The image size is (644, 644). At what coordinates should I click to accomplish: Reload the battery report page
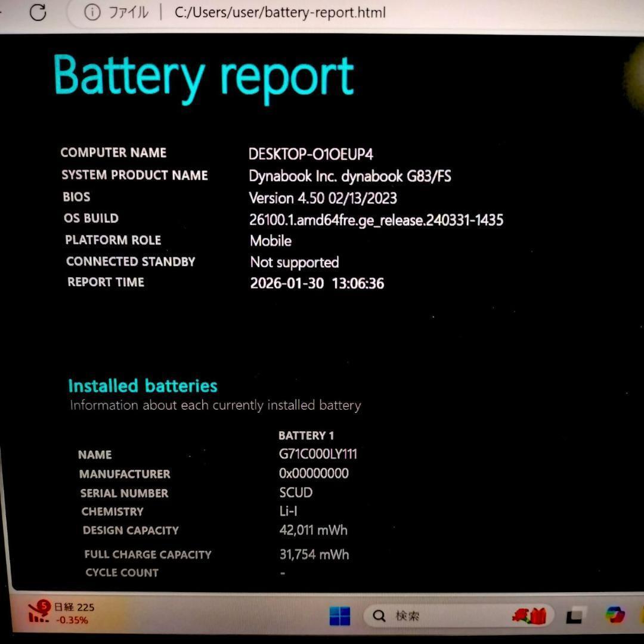point(38,12)
